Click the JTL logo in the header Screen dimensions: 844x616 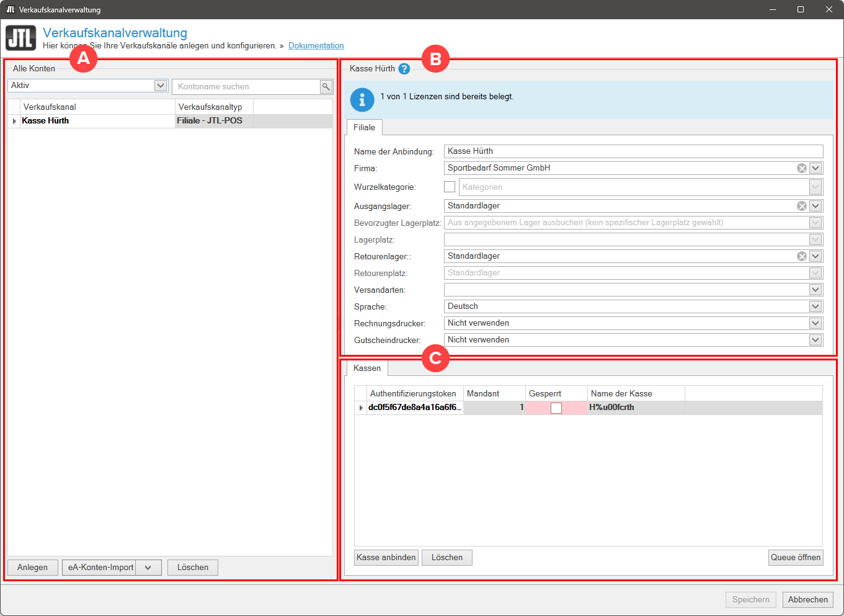click(21, 38)
